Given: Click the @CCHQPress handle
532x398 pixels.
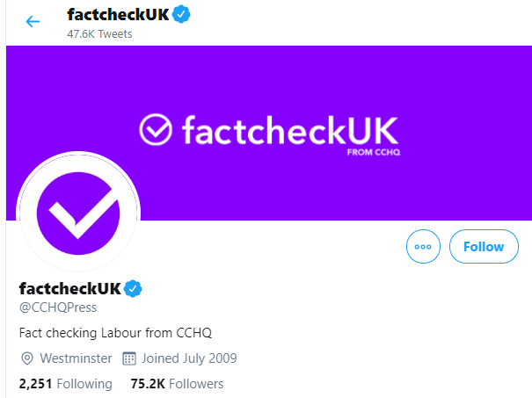Looking at the screenshot, I should (58, 308).
